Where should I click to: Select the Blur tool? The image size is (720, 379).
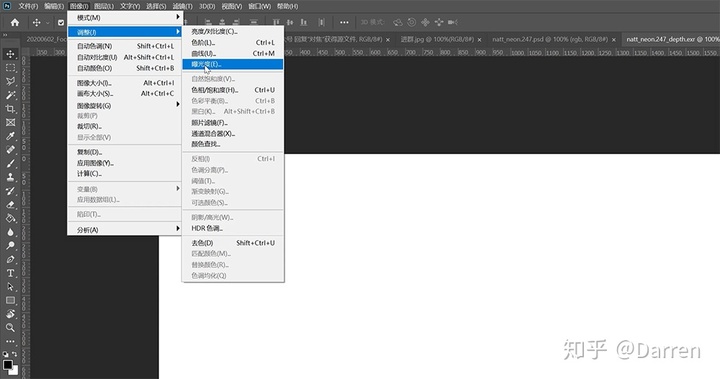point(10,232)
